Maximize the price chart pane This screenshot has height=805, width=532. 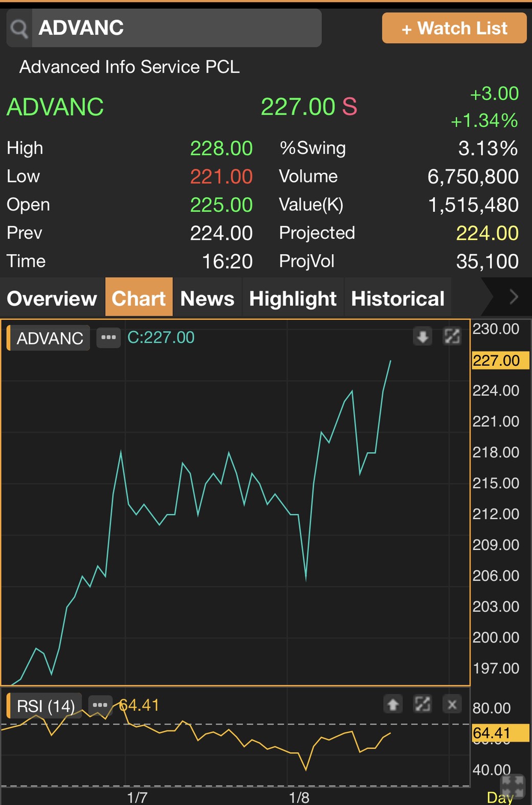click(x=452, y=337)
